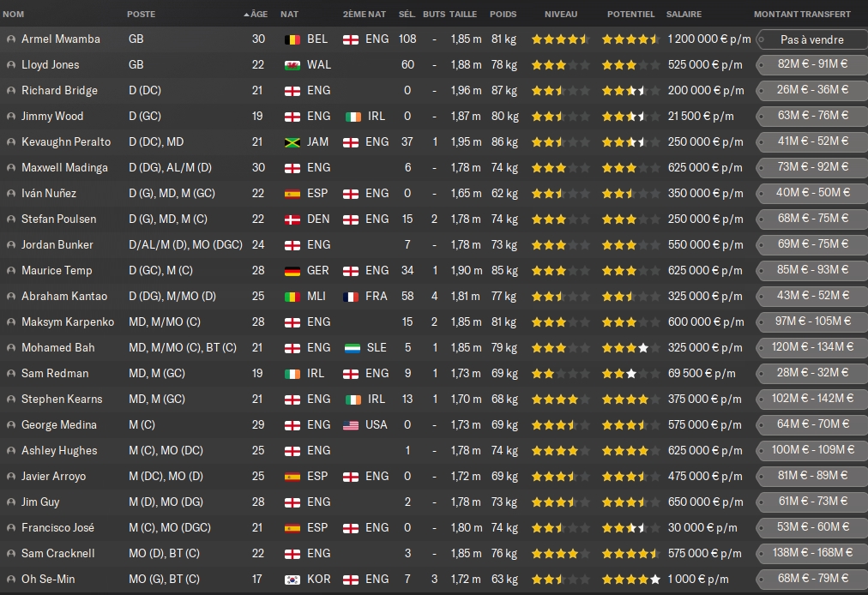Click Ashley Hughes's niveau star rating
The image size is (868, 595).
(x=560, y=451)
